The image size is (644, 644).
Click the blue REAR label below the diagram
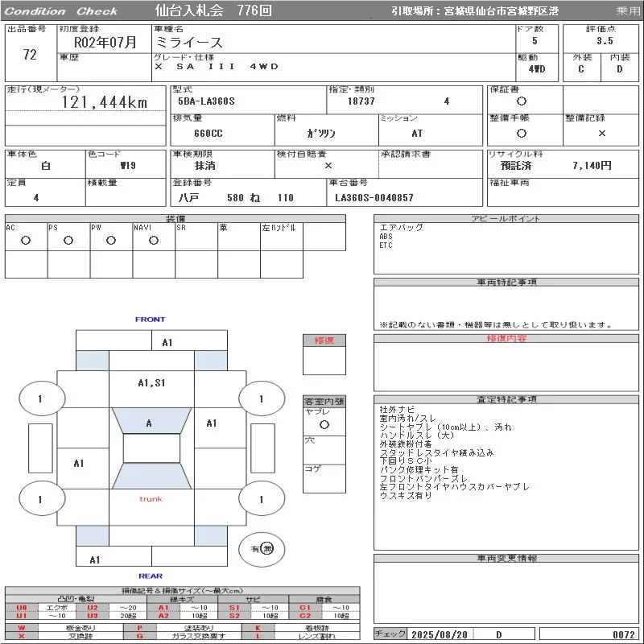click(150, 576)
